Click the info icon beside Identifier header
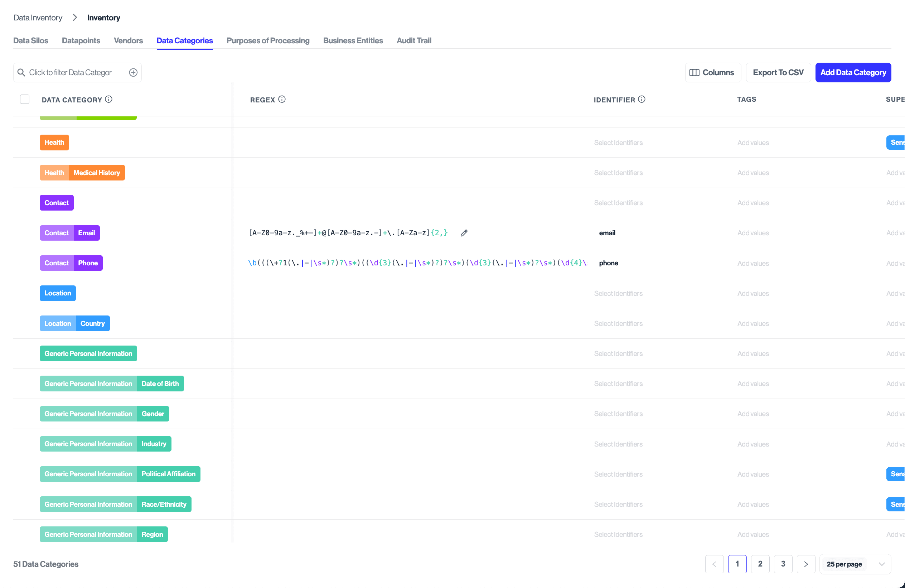This screenshot has width=905, height=588. pos(642,99)
